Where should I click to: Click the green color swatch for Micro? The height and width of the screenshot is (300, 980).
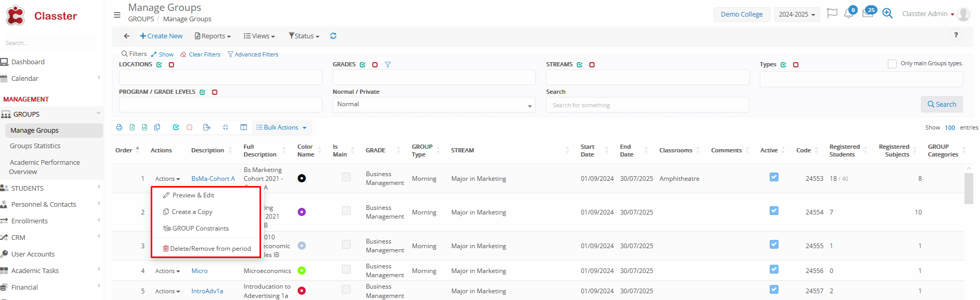point(301,270)
